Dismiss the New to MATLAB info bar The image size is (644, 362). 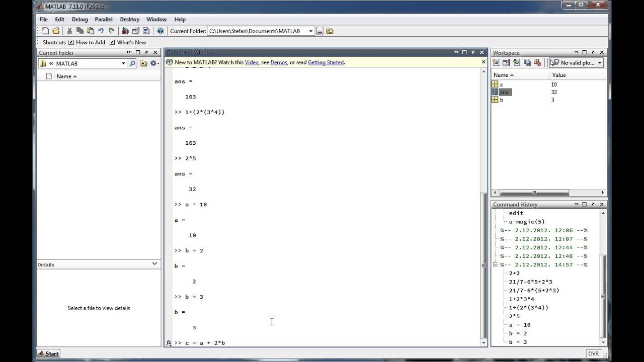click(x=484, y=62)
